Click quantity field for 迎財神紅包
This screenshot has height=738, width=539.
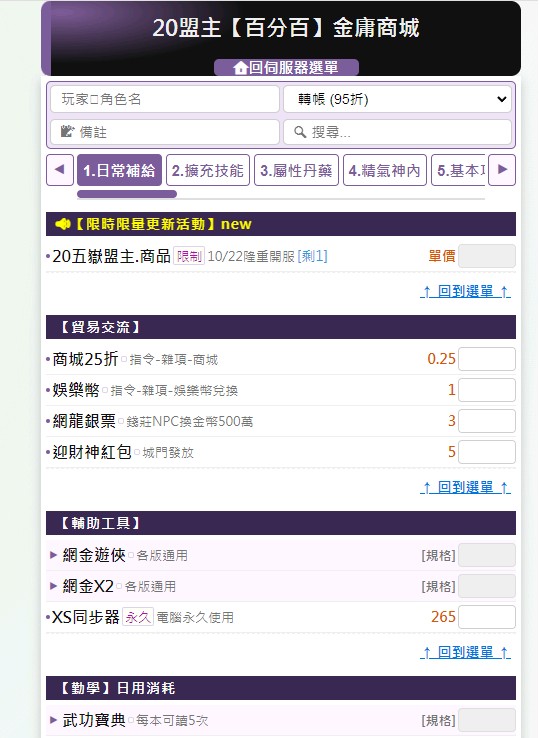487,452
